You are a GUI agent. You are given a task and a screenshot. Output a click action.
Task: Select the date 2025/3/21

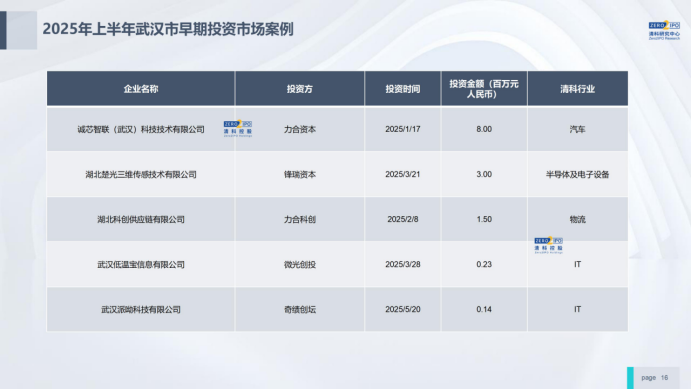402,174
